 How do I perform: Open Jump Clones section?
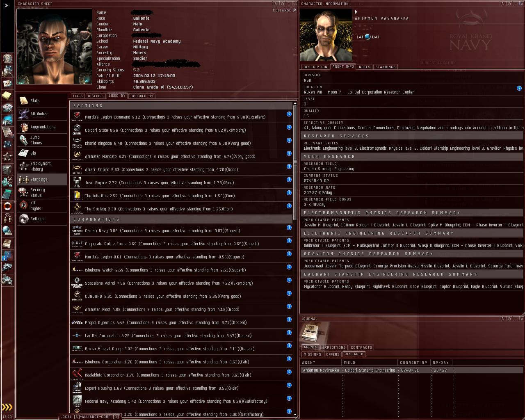click(42, 140)
